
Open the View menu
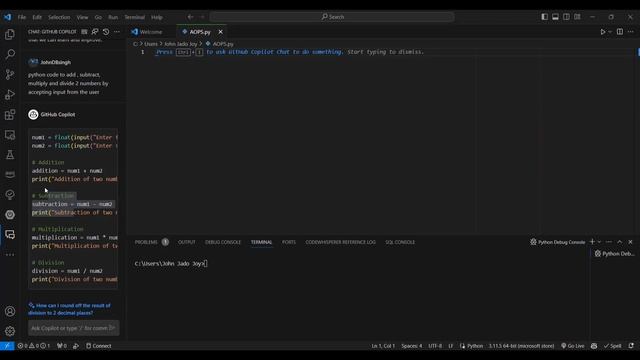tap(82, 17)
